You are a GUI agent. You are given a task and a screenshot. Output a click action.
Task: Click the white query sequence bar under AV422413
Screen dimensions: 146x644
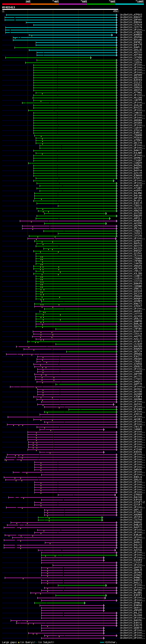(60, 9)
